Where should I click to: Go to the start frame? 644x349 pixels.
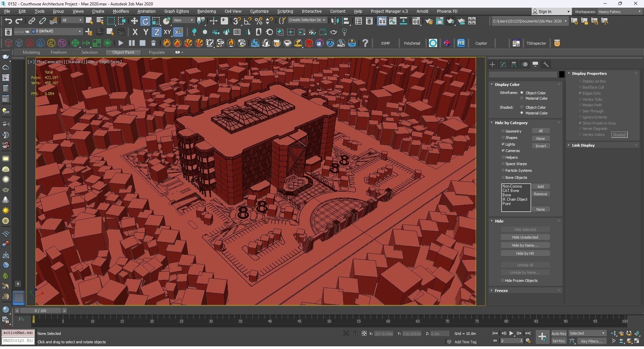tap(495, 333)
